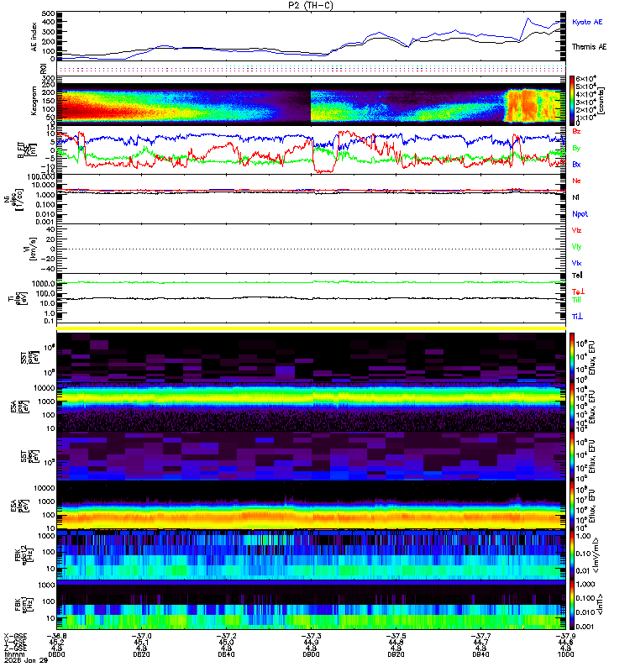Click the Vi zero dotted line
630x672 pixels.
311,249
